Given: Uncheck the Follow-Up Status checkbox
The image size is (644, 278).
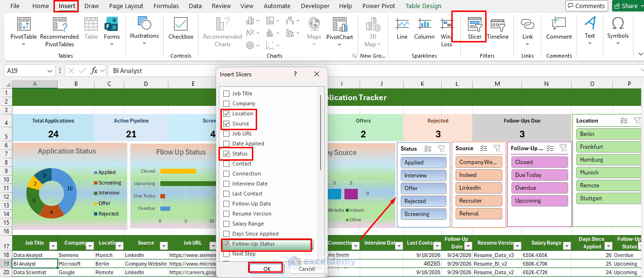Looking at the screenshot, I should (227, 244).
